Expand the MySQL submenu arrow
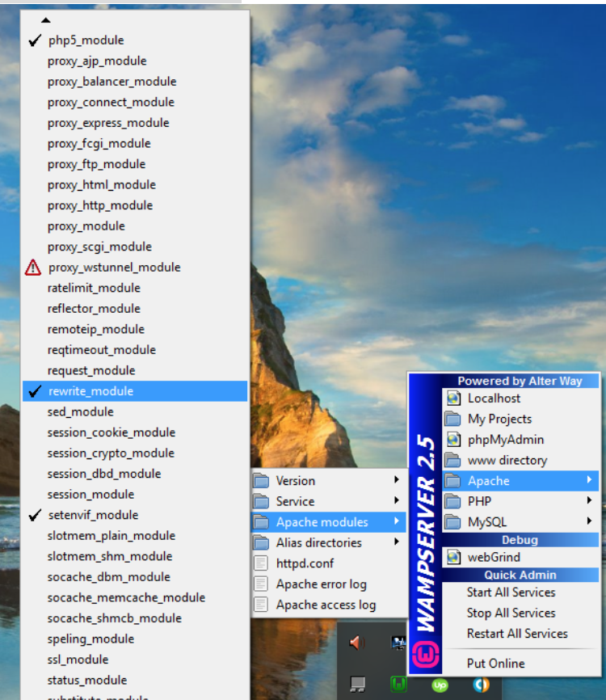This screenshot has height=700, width=606. point(590,521)
